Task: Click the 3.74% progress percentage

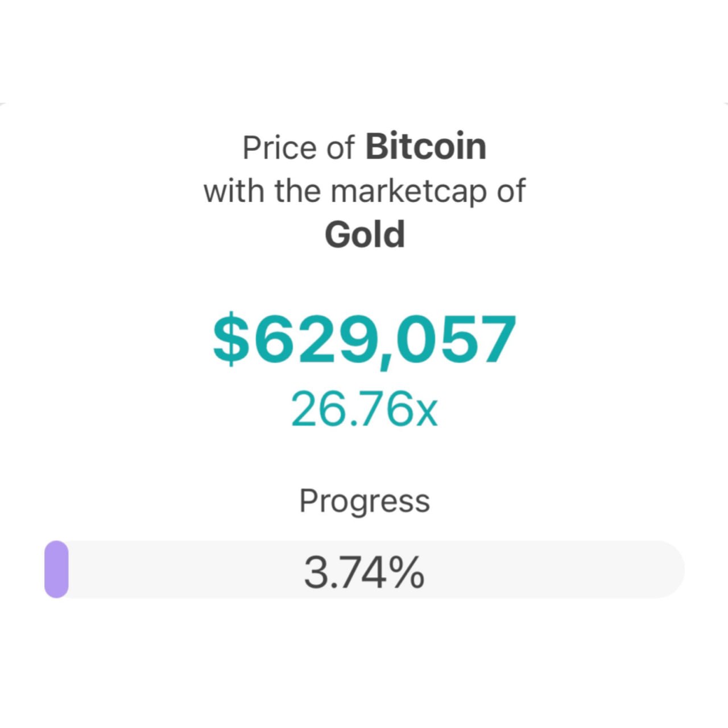Action: 364,572
